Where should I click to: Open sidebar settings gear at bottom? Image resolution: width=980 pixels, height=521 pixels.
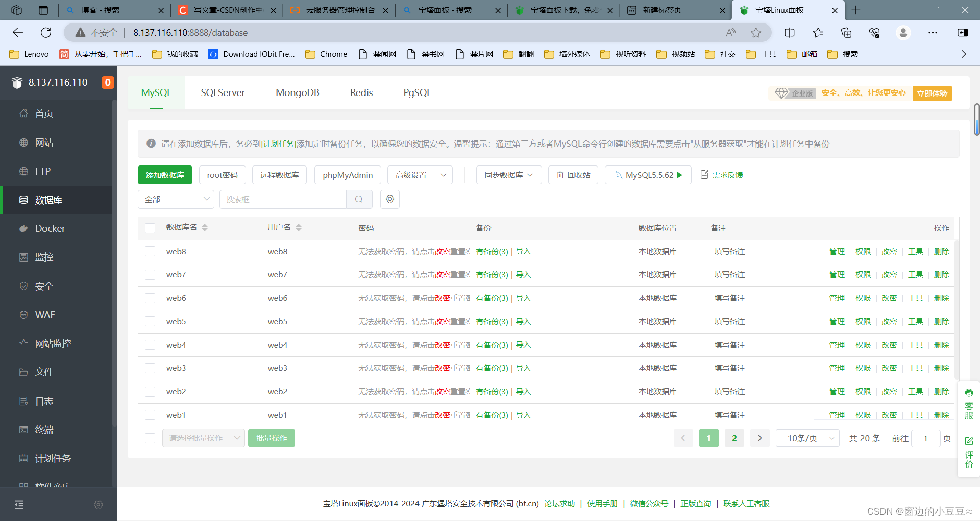99,505
